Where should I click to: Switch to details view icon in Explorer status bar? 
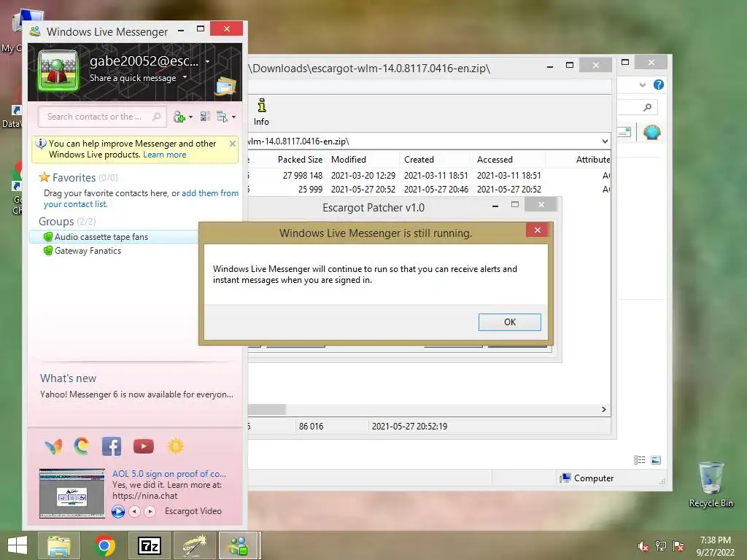(639, 460)
